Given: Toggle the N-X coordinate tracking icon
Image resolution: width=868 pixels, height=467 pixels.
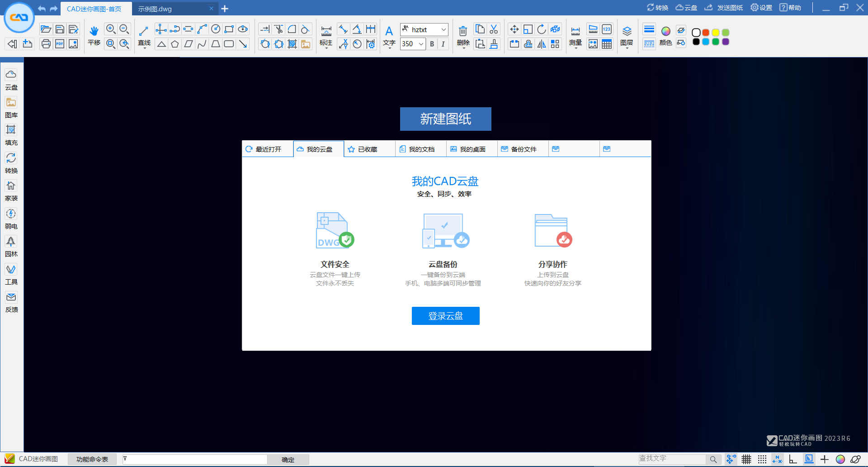Looking at the screenshot, I should pos(778,459).
